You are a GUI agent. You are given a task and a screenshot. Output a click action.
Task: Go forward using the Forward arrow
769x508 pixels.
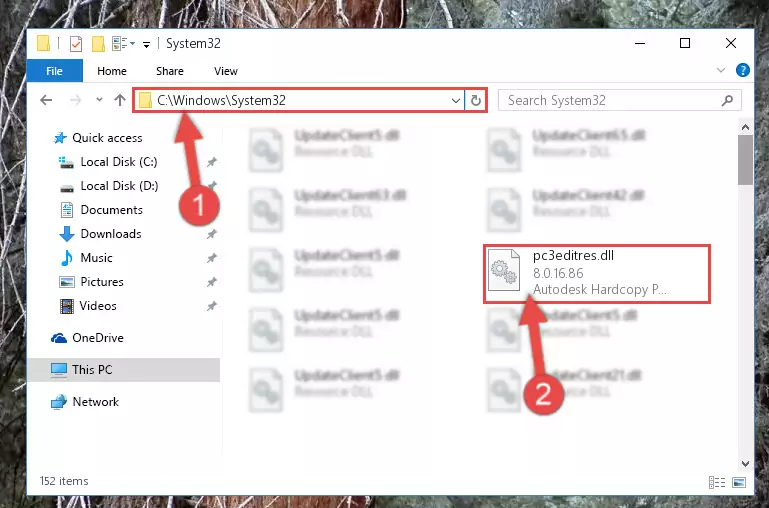tap(75, 100)
